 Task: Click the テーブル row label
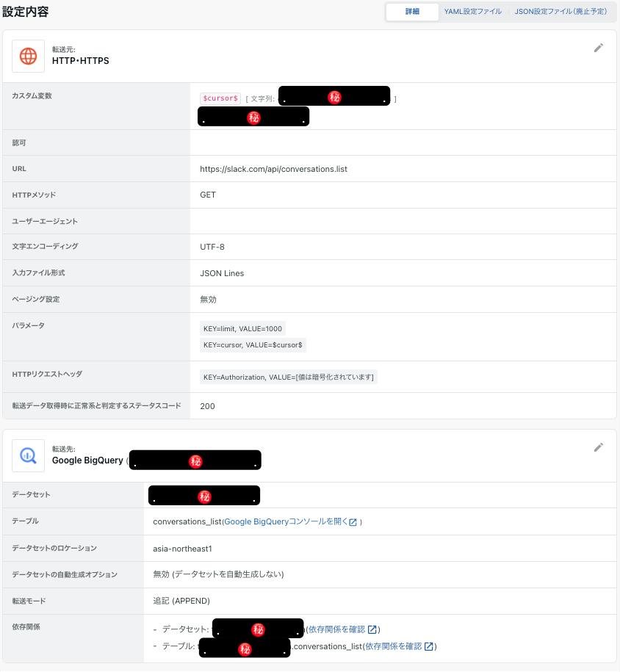[25, 521]
